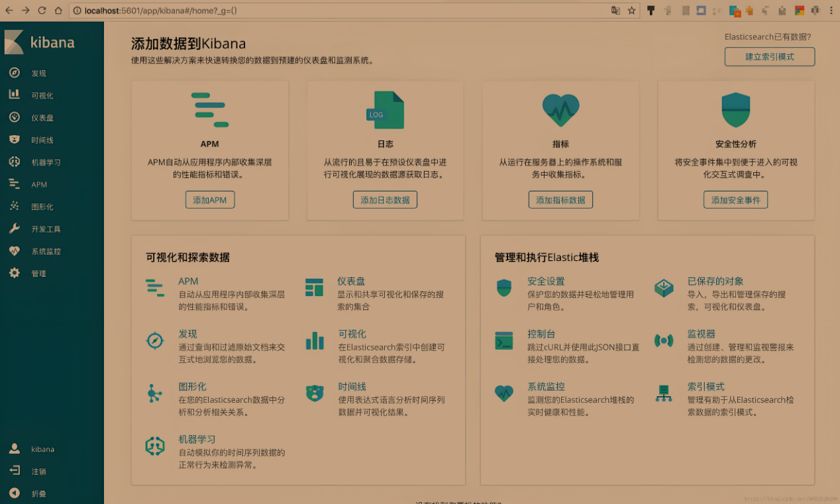This screenshot has height=504, width=840.
Task: Click the browser address bar URL
Action: point(161,11)
